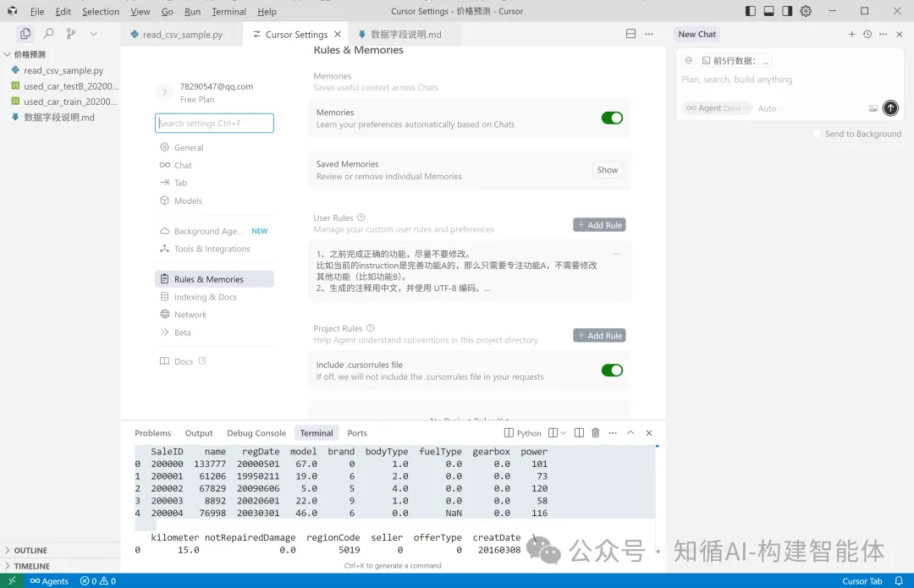Check Send to Background box

pyautogui.click(x=817, y=134)
